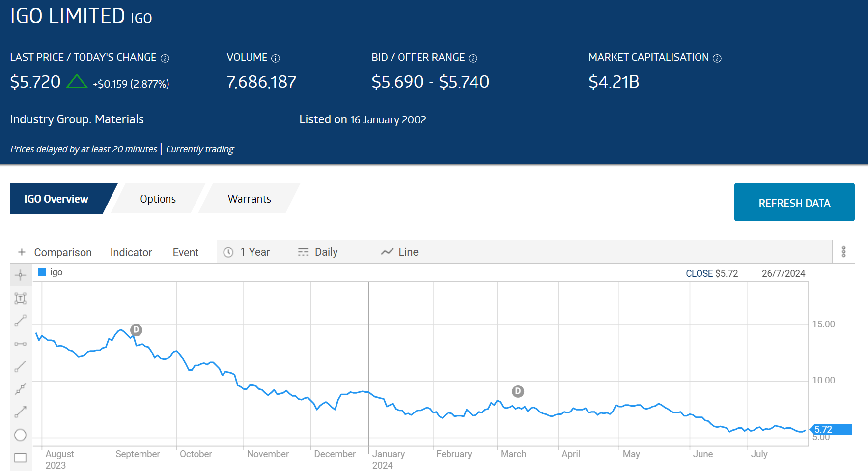This screenshot has height=471, width=868.
Task: Open the Daily interval dropdown
Action: click(318, 252)
